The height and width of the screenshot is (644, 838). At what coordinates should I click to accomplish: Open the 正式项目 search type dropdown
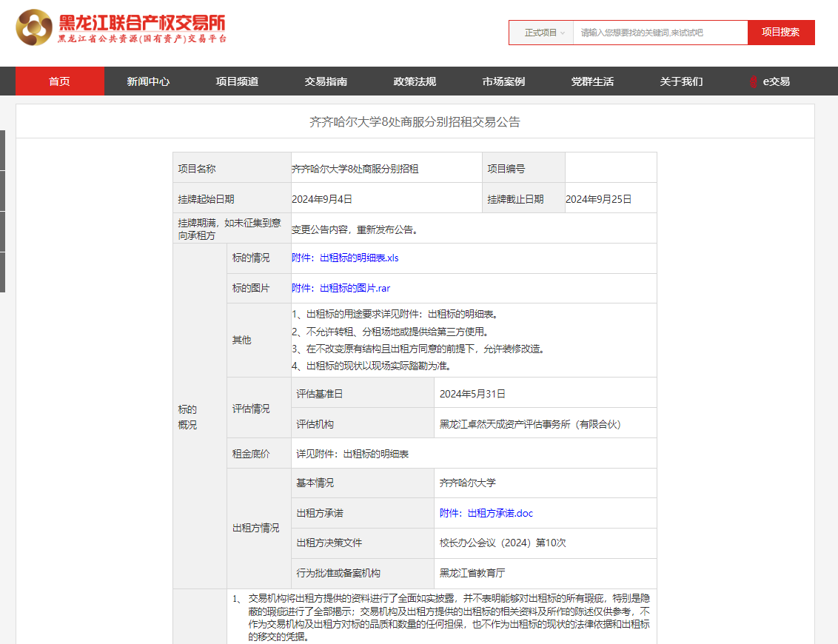pyautogui.click(x=544, y=33)
